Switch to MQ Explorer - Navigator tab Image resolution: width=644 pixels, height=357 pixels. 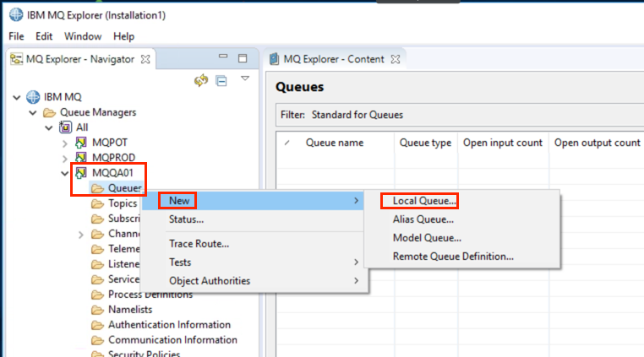(x=80, y=59)
